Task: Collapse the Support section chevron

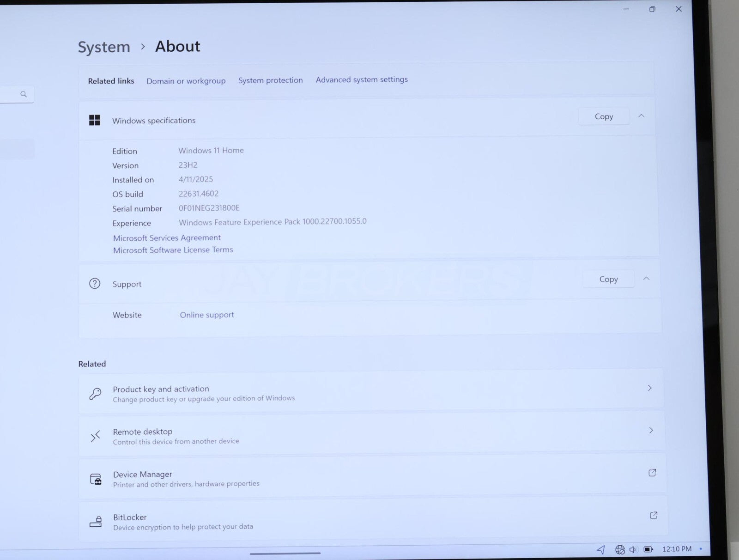Action: coord(647,279)
